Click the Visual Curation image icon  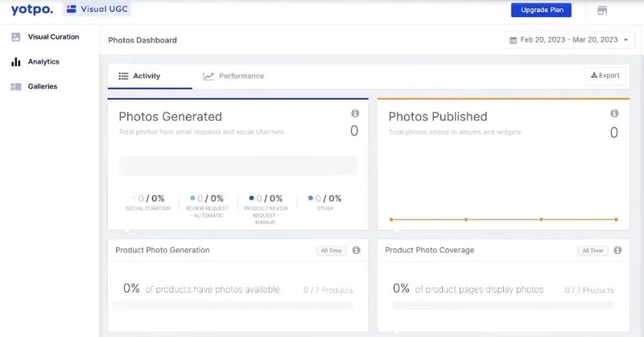pos(15,37)
